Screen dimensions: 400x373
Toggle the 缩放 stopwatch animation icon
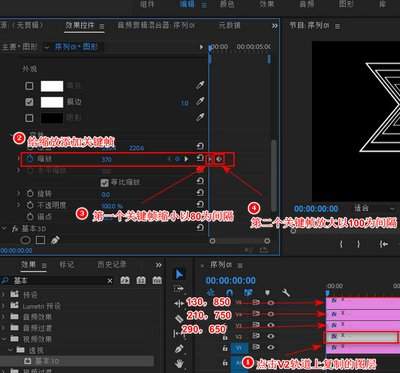(30, 159)
